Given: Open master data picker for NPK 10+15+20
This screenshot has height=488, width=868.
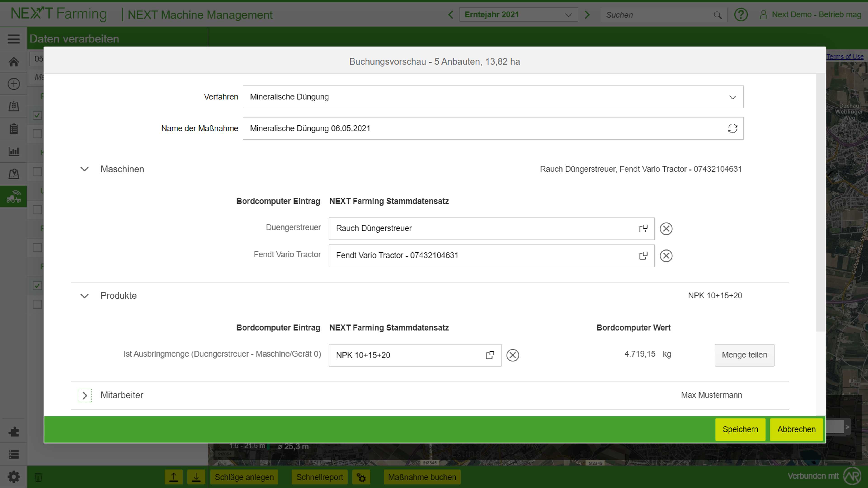Looking at the screenshot, I should pyautogui.click(x=490, y=355).
